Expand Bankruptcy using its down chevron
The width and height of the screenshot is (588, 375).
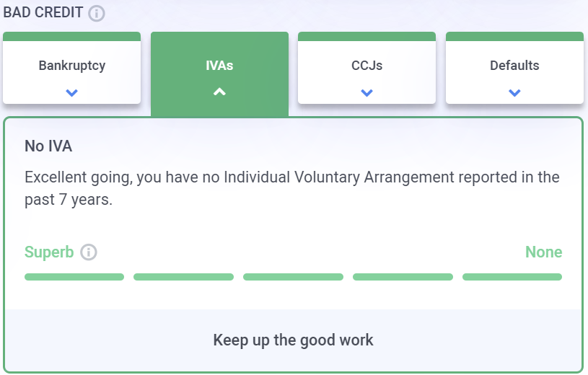point(71,92)
